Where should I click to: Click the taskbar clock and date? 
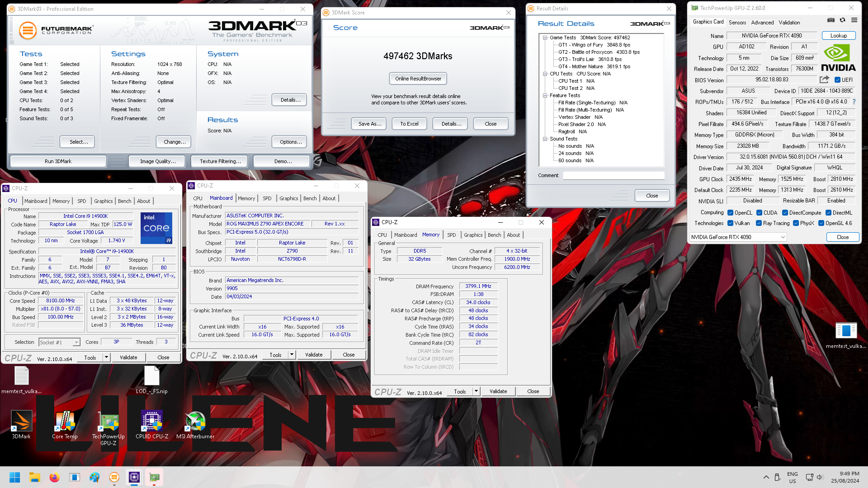click(845, 477)
